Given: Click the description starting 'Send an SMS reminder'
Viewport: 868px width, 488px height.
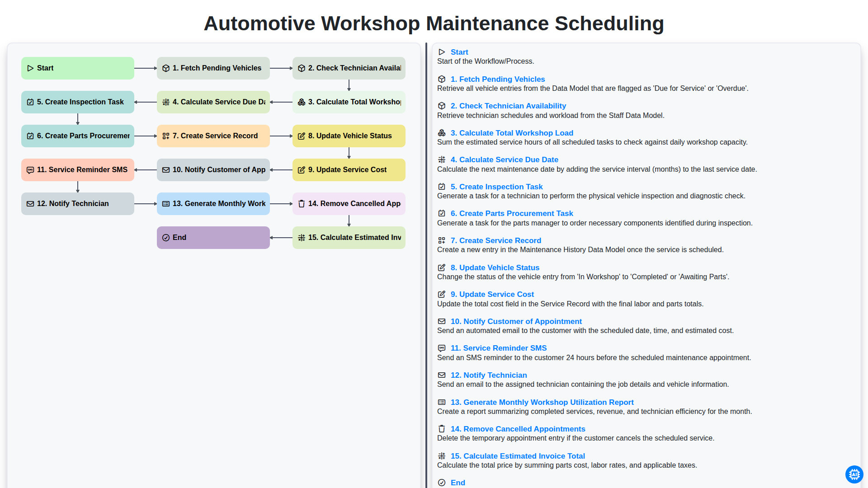Looking at the screenshot, I should pos(594,358).
